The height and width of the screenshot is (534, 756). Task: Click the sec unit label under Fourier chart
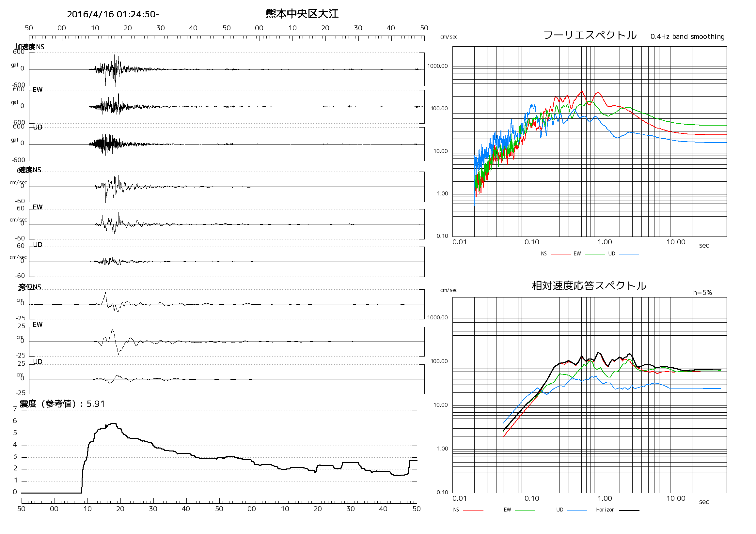704,245
